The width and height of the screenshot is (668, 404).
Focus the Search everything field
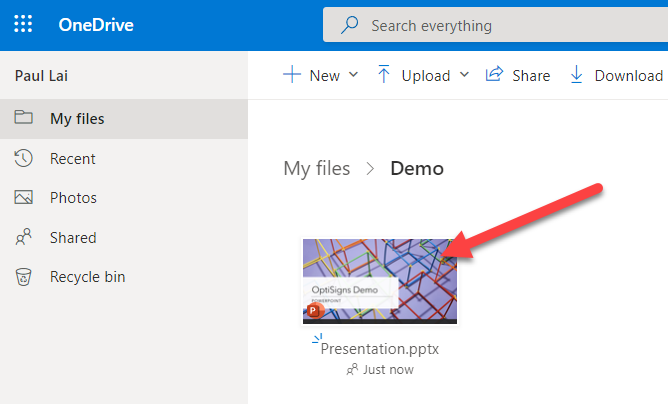495,25
